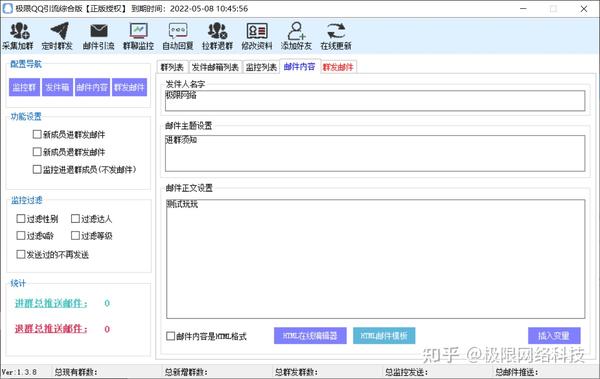Click the 退群总推送邮件 link

tap(51, 328)
